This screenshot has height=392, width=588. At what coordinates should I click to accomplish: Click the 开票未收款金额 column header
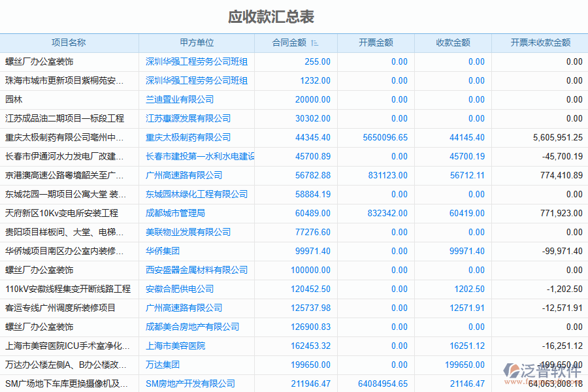click(x=540, y=42)
